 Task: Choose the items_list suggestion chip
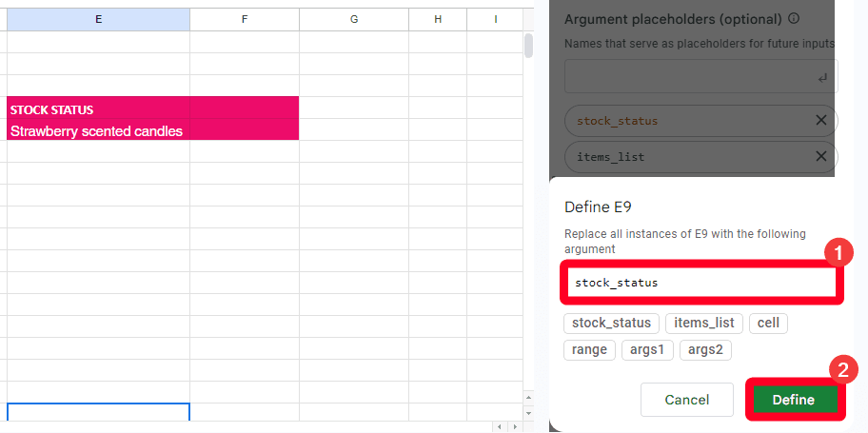point(702,323)
